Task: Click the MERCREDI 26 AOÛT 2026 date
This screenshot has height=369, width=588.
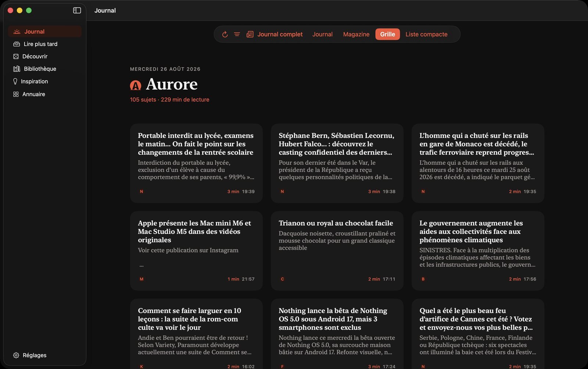Action: point(165,69)
